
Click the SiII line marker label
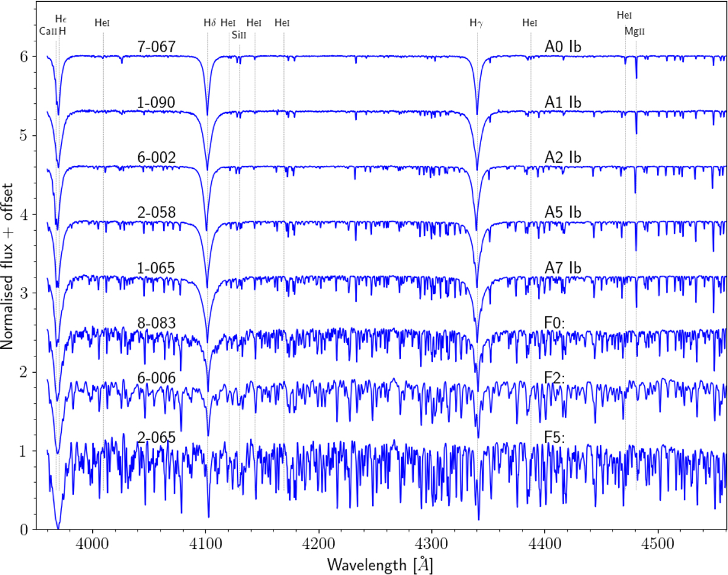(x=240, y=34)
